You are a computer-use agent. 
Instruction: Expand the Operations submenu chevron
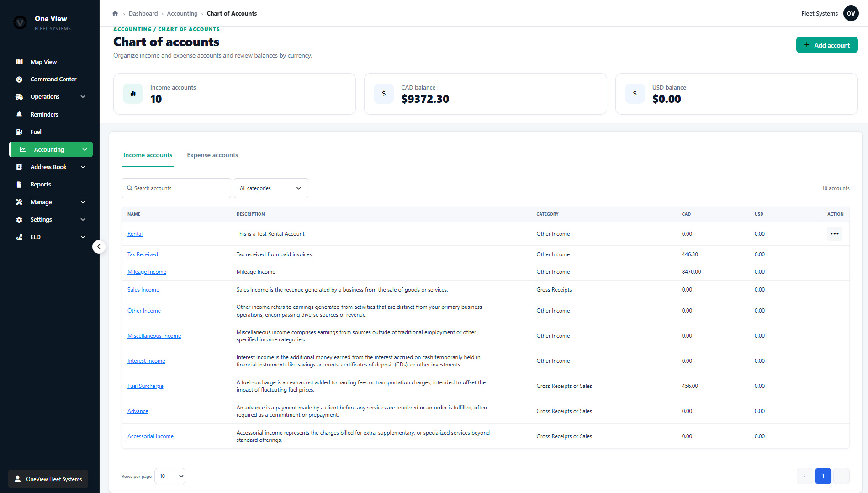83,97
